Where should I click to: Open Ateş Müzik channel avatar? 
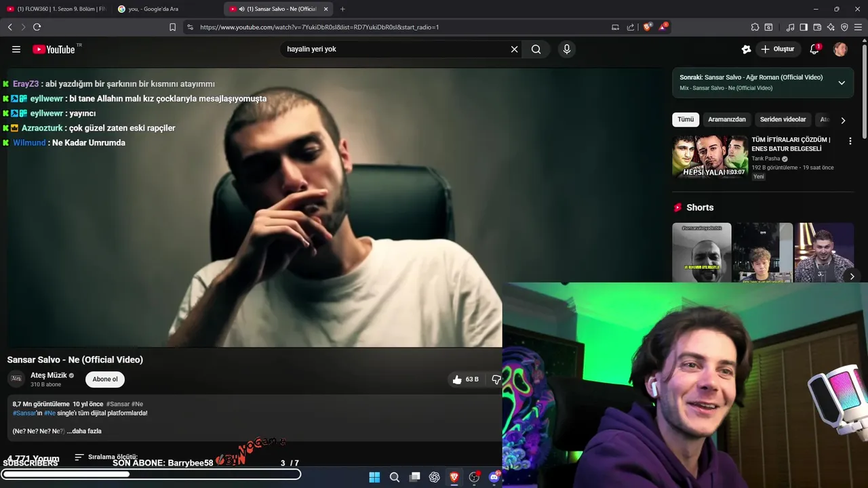point(16,379)
